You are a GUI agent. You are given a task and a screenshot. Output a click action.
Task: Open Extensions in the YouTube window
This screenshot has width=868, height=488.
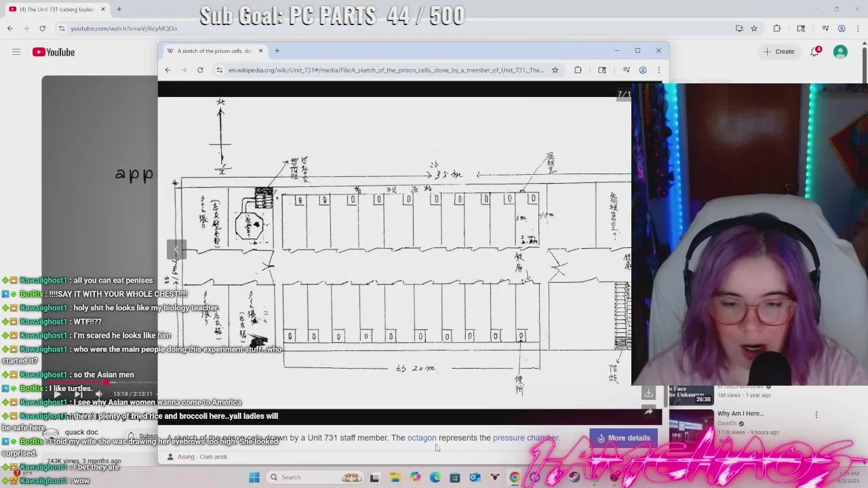point(777,28)
